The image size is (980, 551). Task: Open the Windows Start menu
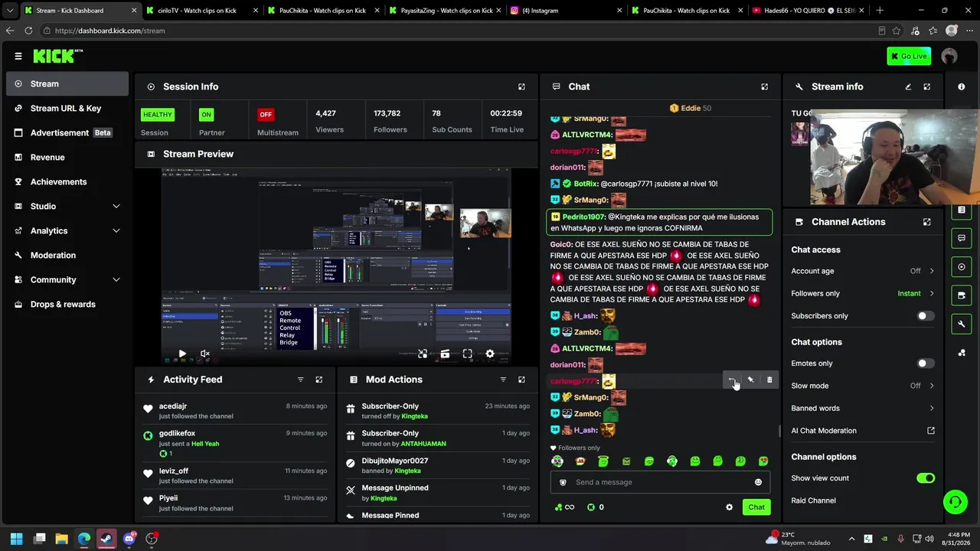[16, 539]
